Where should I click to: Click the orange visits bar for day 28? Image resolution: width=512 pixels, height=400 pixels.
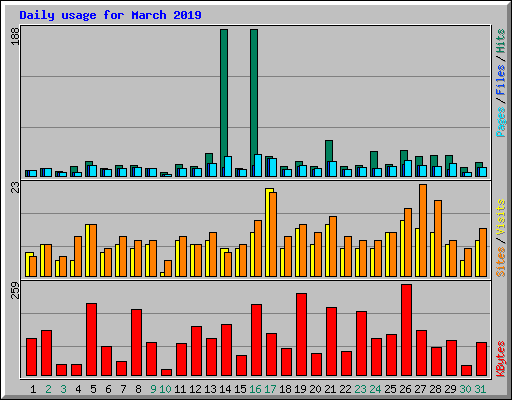pos(438,238)
